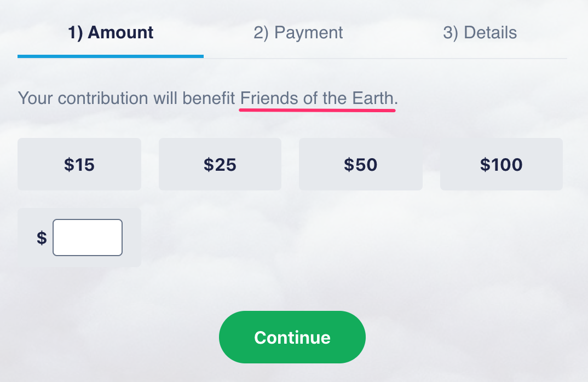
Task: Click the pink underline under Friends of the Earth
Action: click(x=316, y=109)
